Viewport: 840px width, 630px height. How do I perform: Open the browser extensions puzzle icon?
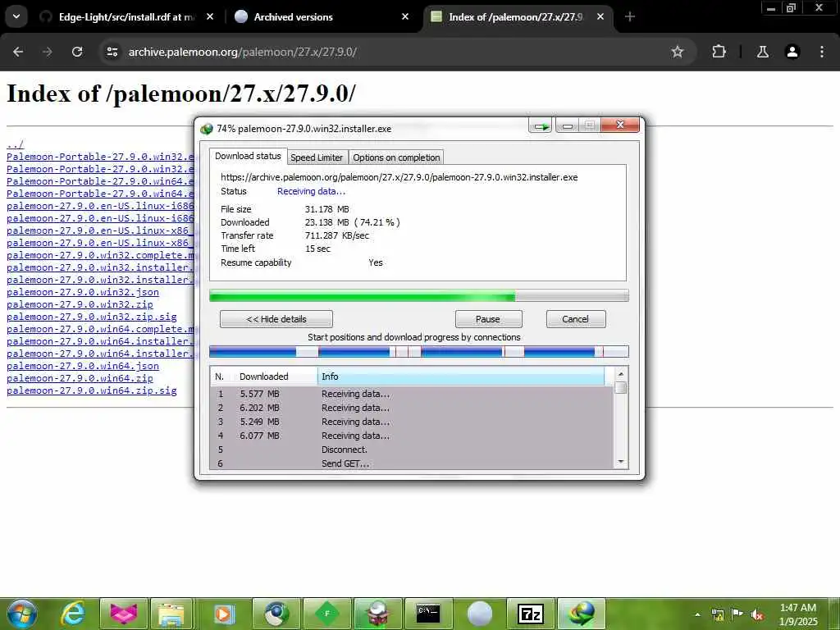pos(719,52)
